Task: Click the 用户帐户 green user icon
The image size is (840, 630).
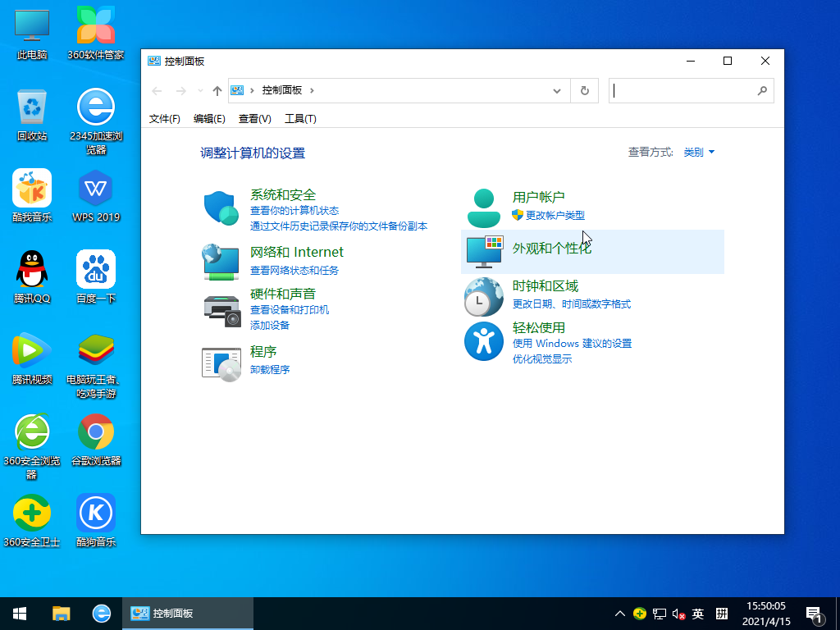Action: [x=483, y=205]
